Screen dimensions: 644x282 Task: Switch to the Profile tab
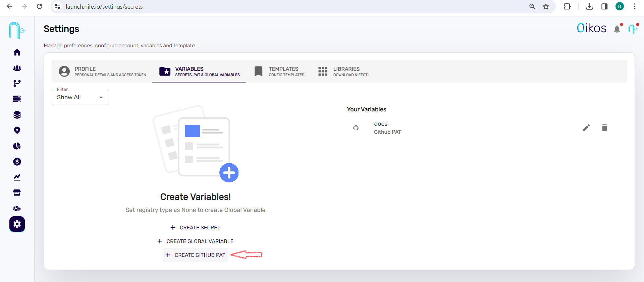pyautogui.click(x=103, y=71)
